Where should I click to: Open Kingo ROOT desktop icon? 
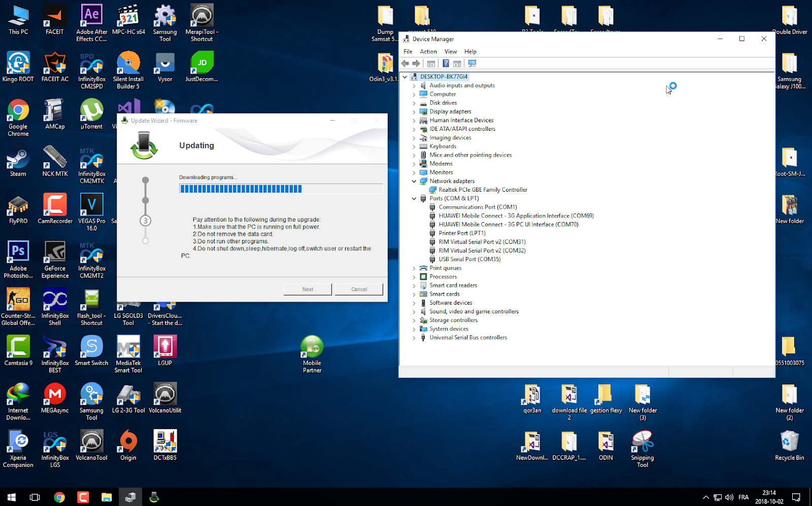18,67
